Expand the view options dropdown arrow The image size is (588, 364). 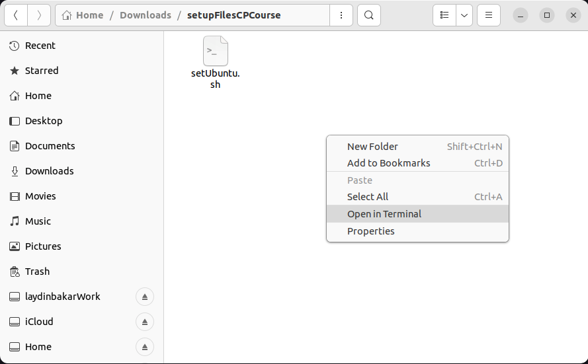(464, 15)
